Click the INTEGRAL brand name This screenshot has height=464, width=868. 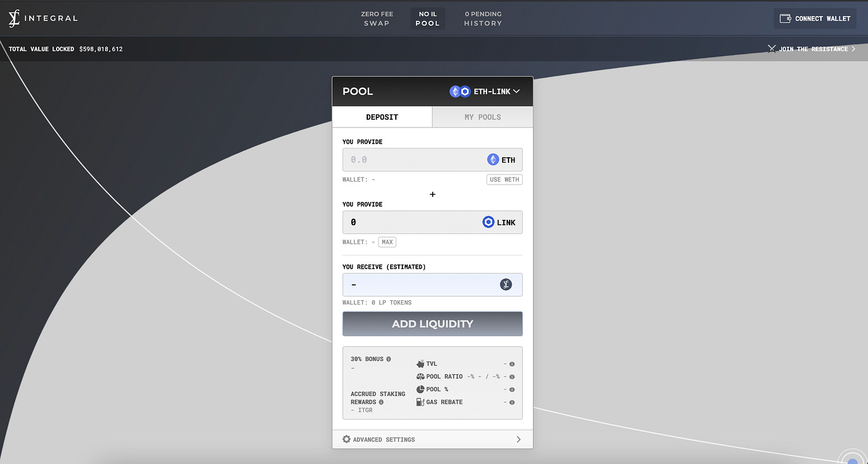[x=51, y=18]
